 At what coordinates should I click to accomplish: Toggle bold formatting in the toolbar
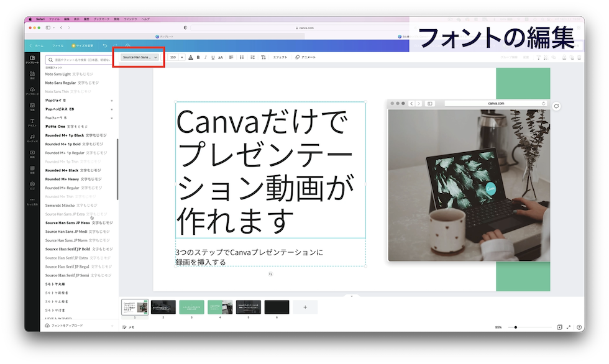[x=198, y=57]
